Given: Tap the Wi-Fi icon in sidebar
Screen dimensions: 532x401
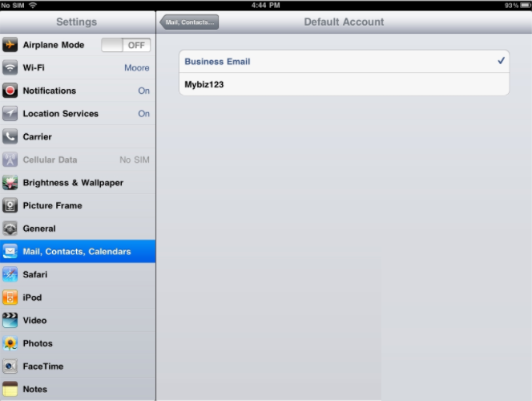Looking at the screenshot, I should 10,68.
